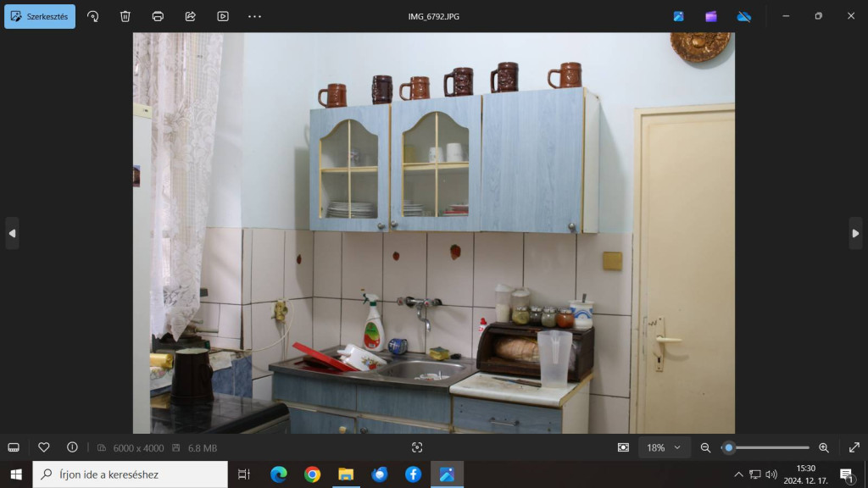Enter fullscreen with the expand arrows icon

tap(854, 447)
